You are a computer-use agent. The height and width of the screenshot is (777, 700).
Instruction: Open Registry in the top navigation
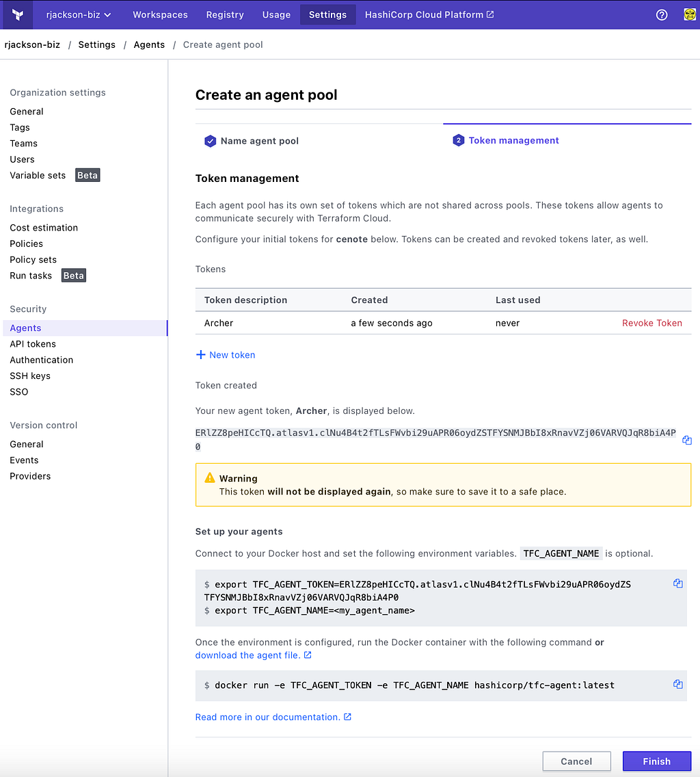click(225, 15)
